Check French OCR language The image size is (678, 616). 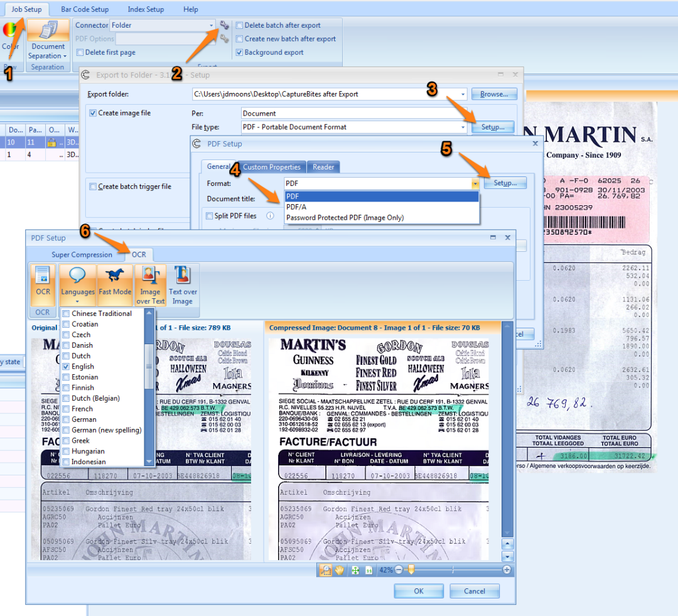pos(66,409)
